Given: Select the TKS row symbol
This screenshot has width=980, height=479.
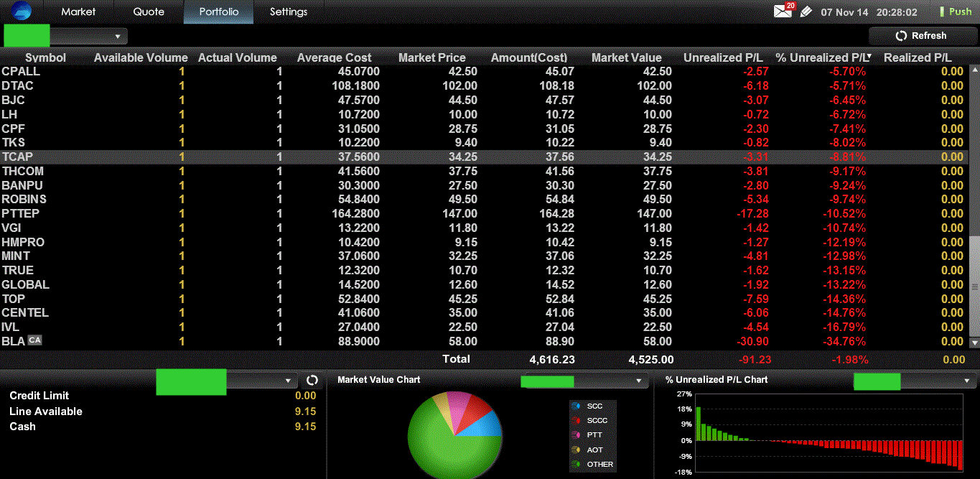Looking at the screenshot, I should pos(13,142).
